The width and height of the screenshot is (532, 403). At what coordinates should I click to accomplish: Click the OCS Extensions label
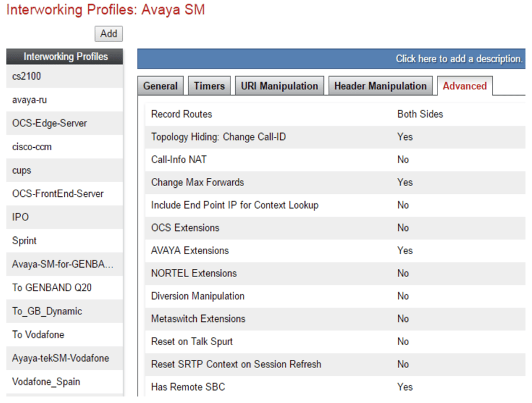pos(185,227)
